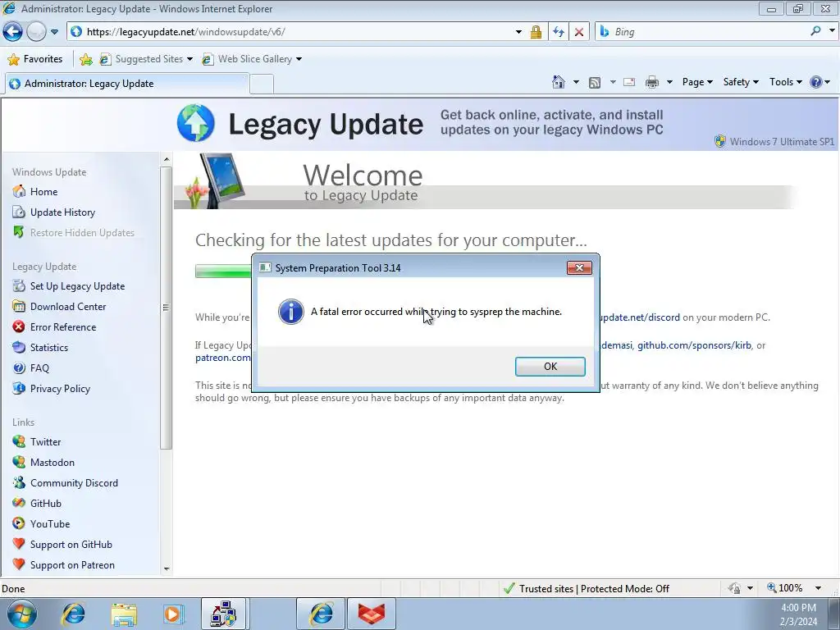Open Error Reference page
840x630 pixels.
click(x=63, y=326)
